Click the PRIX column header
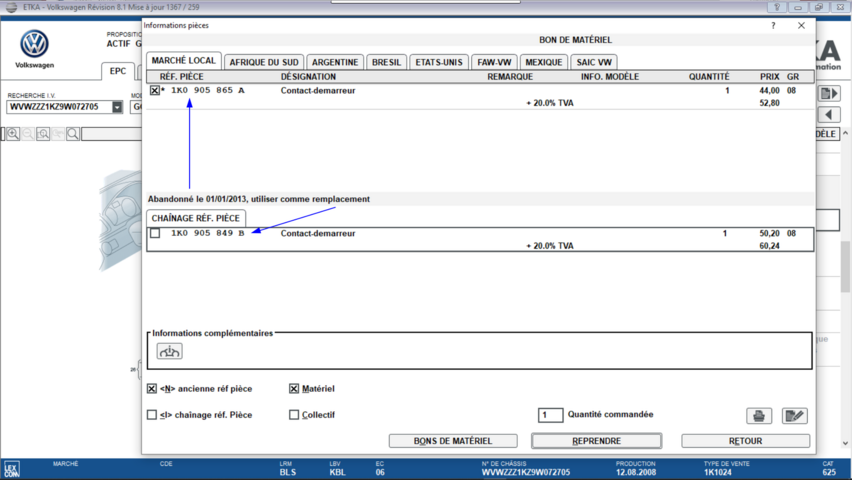 [x=769, y=77]
